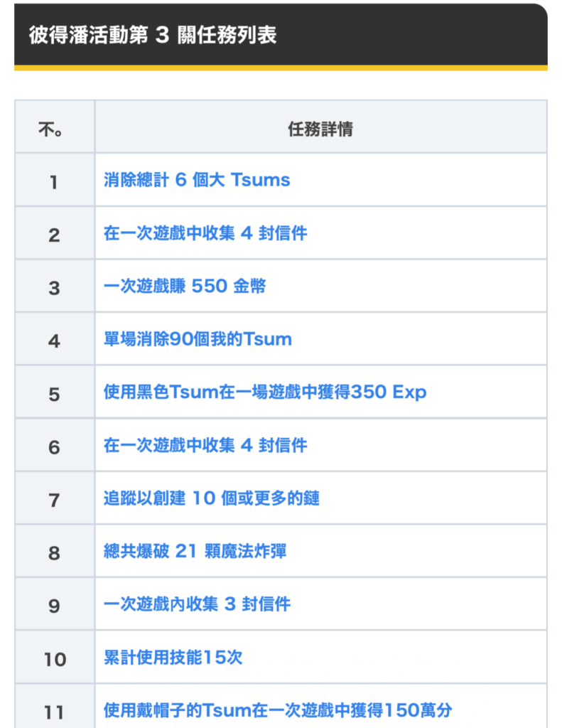
Task: Click the 任務詳情 column header
Action: [x=320, y=129]
